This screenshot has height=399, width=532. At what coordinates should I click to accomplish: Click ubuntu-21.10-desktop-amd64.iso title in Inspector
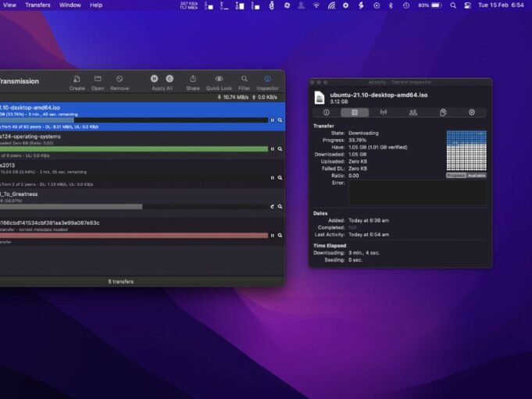click(x=379, y=95)
